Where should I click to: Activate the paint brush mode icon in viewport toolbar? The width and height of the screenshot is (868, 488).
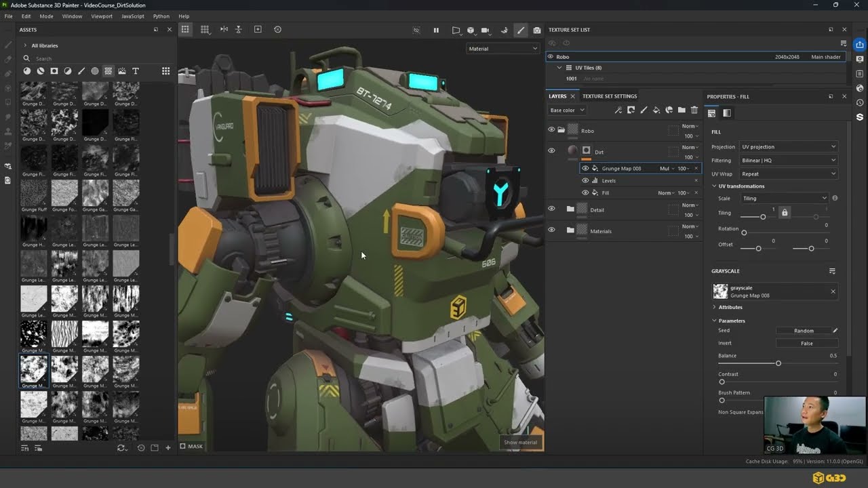point(521,30)
